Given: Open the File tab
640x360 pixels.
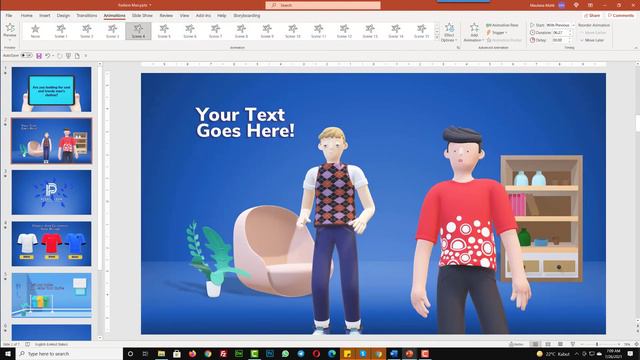Looking at the screenshot, I should 9,16.
